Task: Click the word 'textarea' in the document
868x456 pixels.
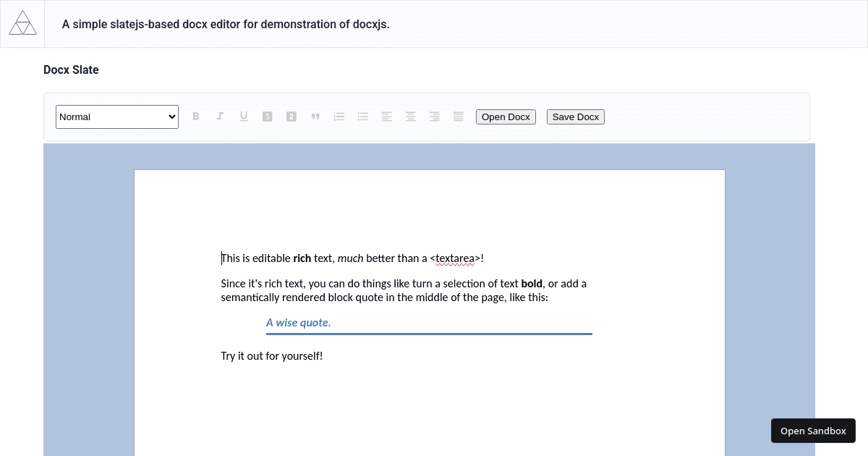Action: (455, 258)
